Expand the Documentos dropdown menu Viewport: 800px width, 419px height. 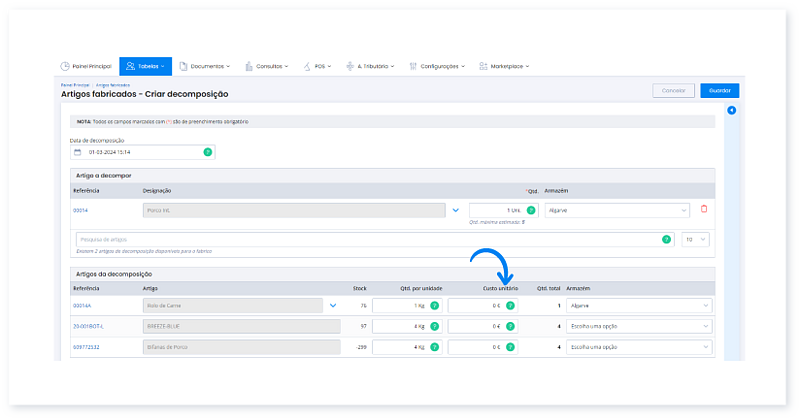coord(208,66)
